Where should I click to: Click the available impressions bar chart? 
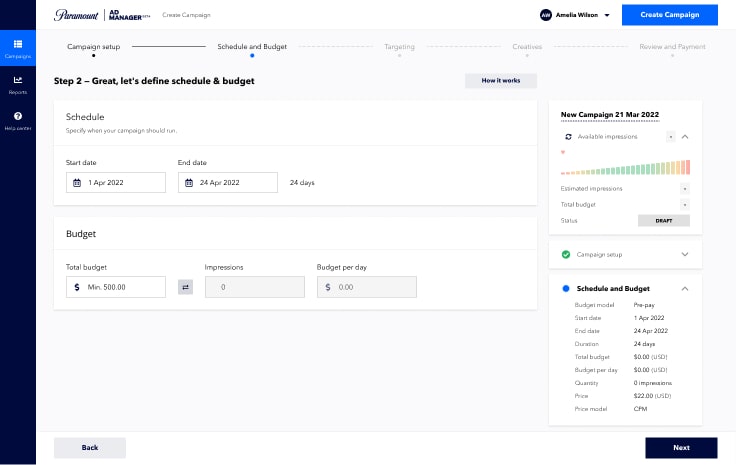coord(625,167)
